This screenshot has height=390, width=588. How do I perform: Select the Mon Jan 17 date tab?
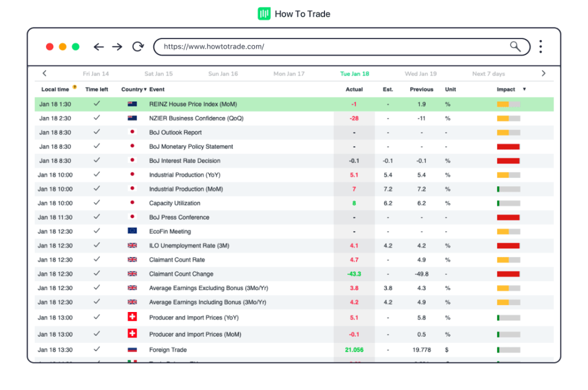[x=289, y=74]
